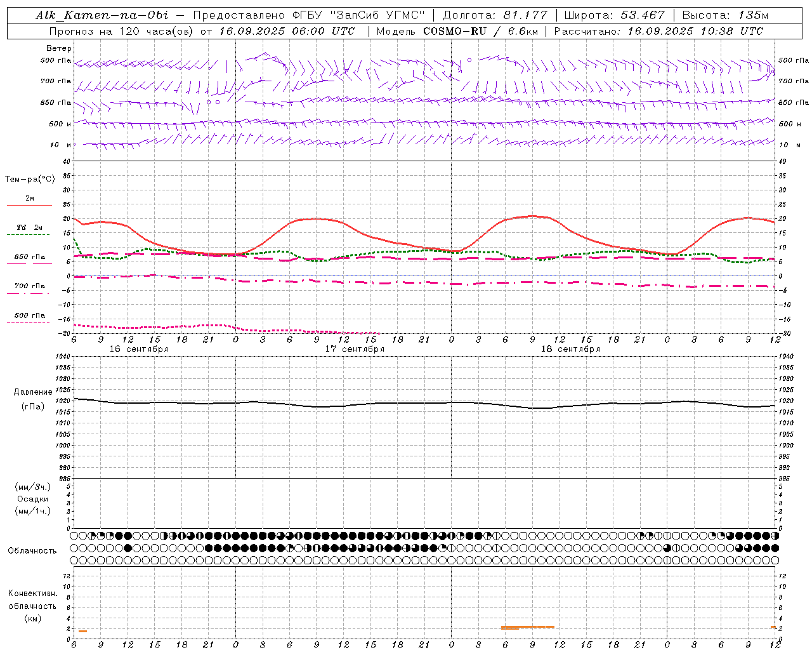Click the Облачность cloud cover label

click(x=32, y=550)
